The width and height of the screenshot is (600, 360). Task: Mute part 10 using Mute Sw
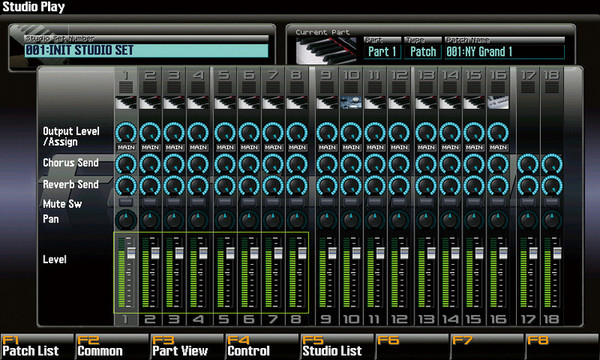[x=351, y=202]
